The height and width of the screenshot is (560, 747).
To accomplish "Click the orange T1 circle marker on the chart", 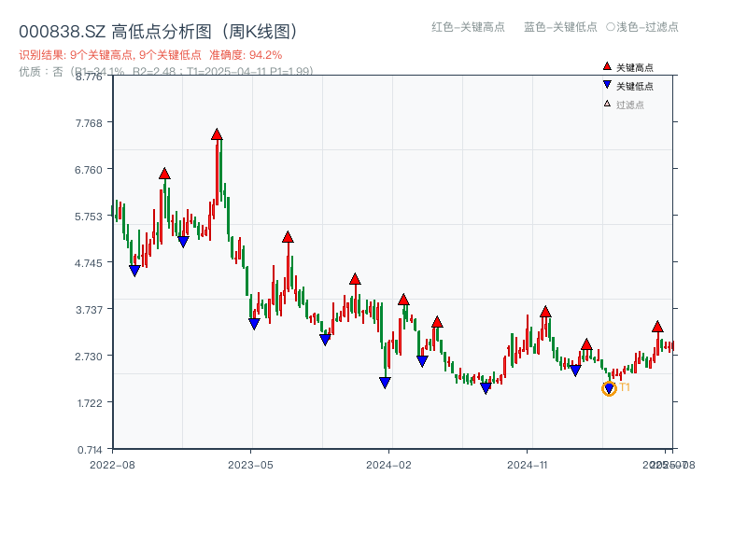I will [609, 388].
